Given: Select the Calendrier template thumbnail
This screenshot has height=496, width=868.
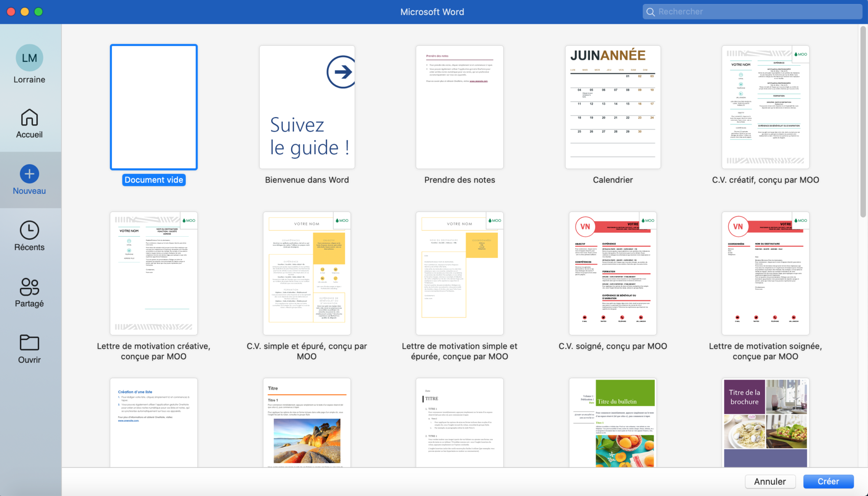Looking at the screenshot, I should pyautogui.click(x=613, y=107).
